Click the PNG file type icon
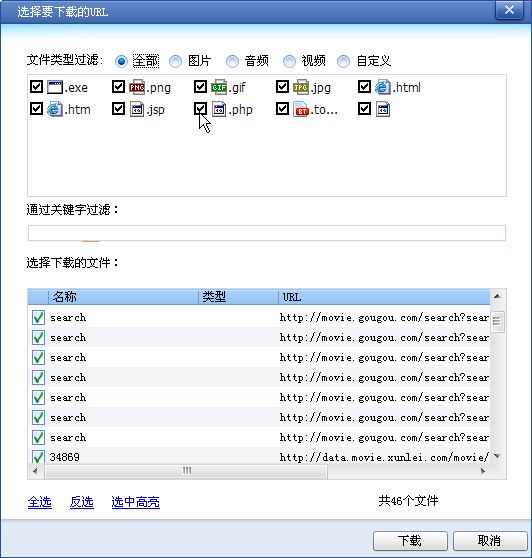The width and height of the screenshot is (532, 558). [137, 87]
